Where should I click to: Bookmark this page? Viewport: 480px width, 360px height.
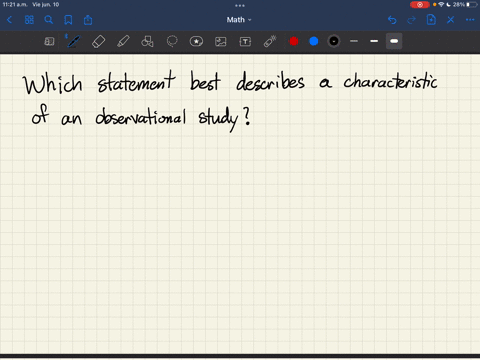(68, 20)
